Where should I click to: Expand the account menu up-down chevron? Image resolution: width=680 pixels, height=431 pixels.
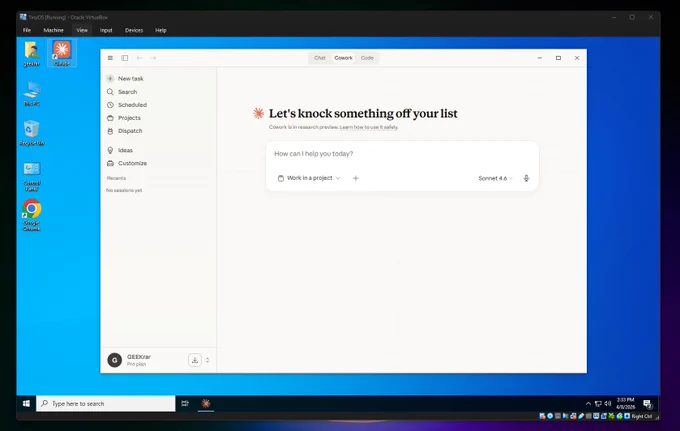207,360
